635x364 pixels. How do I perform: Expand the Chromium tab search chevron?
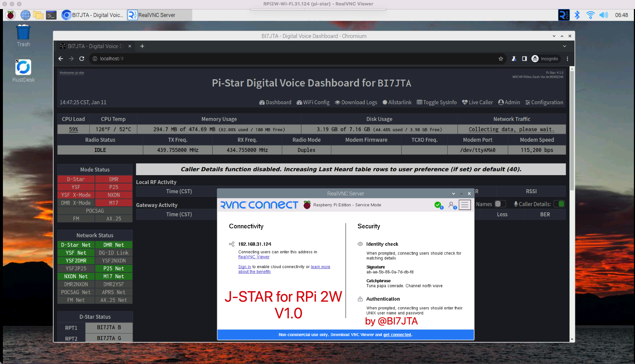pos(564,46)
